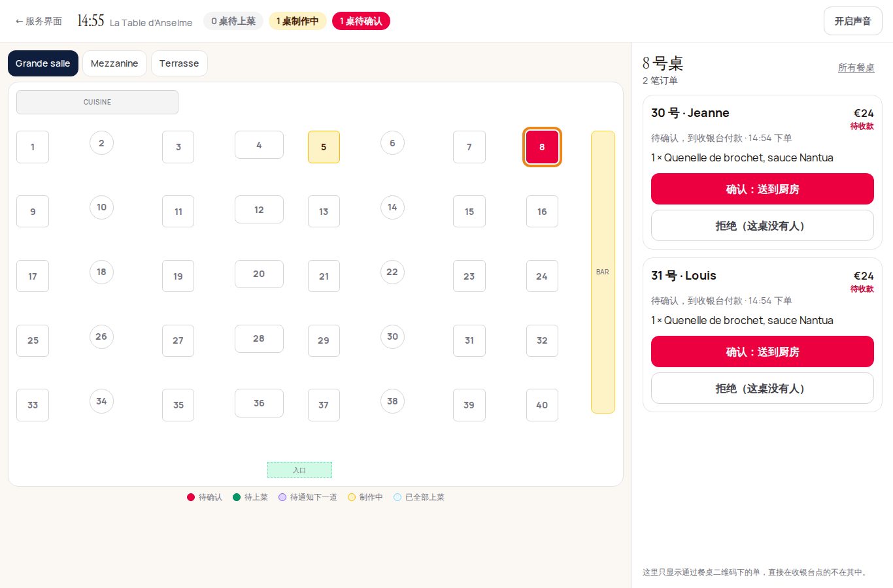Select table 8 on the floor plan
893x588 pixels.
[542, 147]
